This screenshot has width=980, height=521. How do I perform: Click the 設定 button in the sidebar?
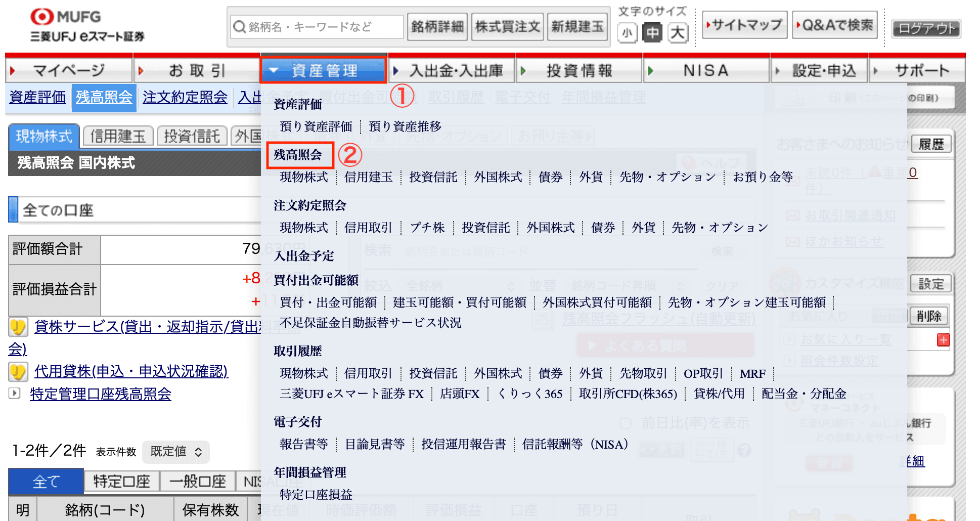click(931, 284)
